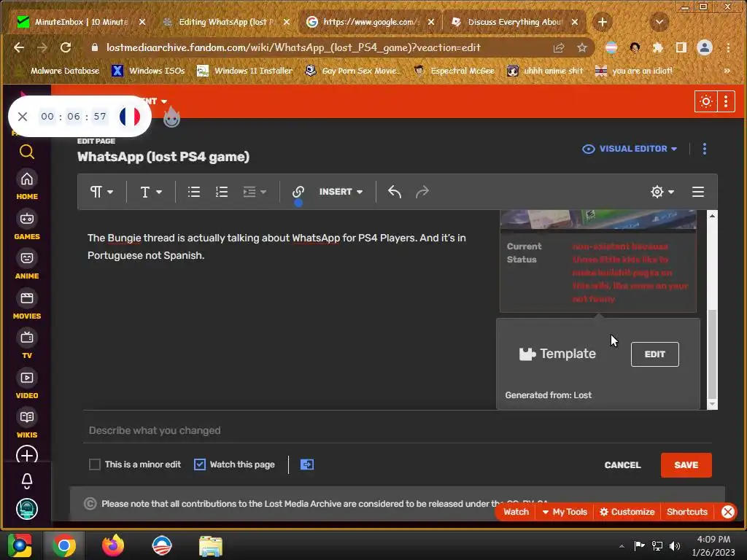Click Customize in bottom toolbar
Image resolution: width=747 pixels, height=560 pixels.
tap(627, 512)
